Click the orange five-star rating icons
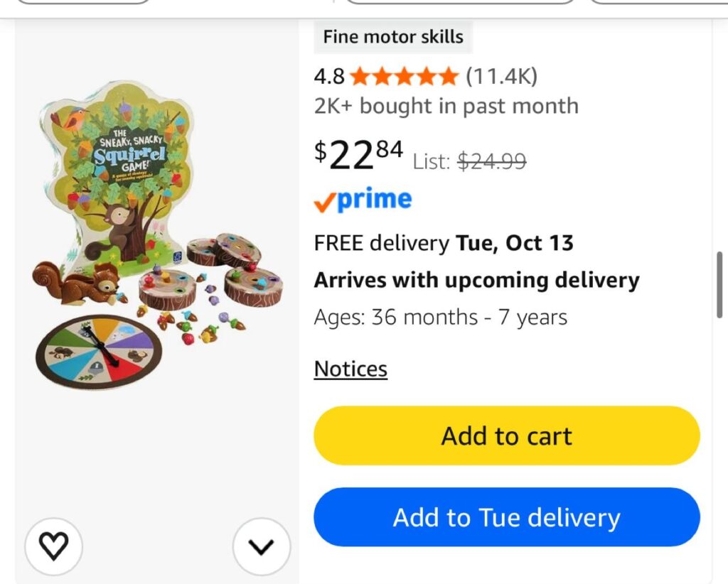The width and height of the screenshot is (728, 584). 404,77
